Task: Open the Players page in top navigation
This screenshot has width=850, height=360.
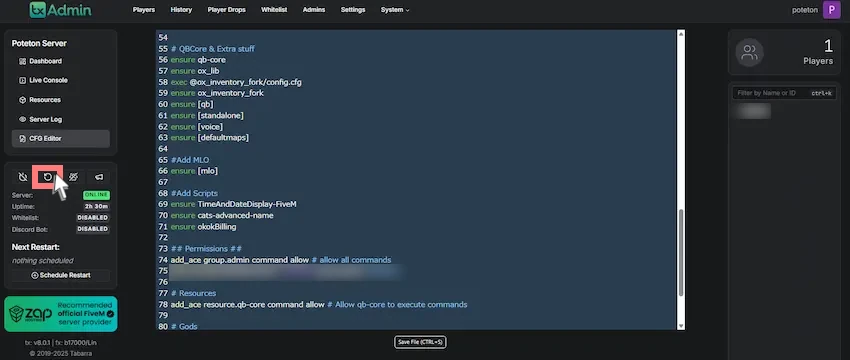Action: (144, 10)
